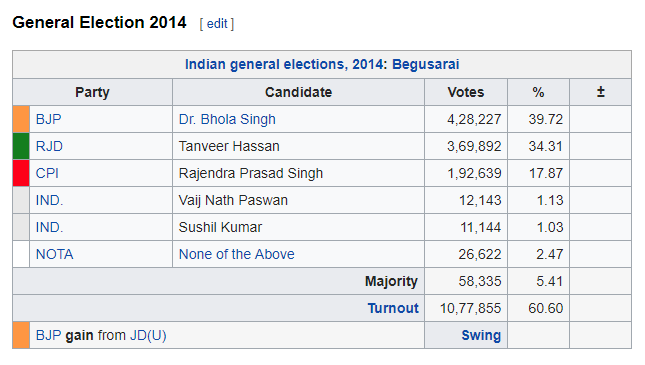This screenshot has height=365, width=645.
Task: Open the Begusarai link in table title
Action: 426,65
